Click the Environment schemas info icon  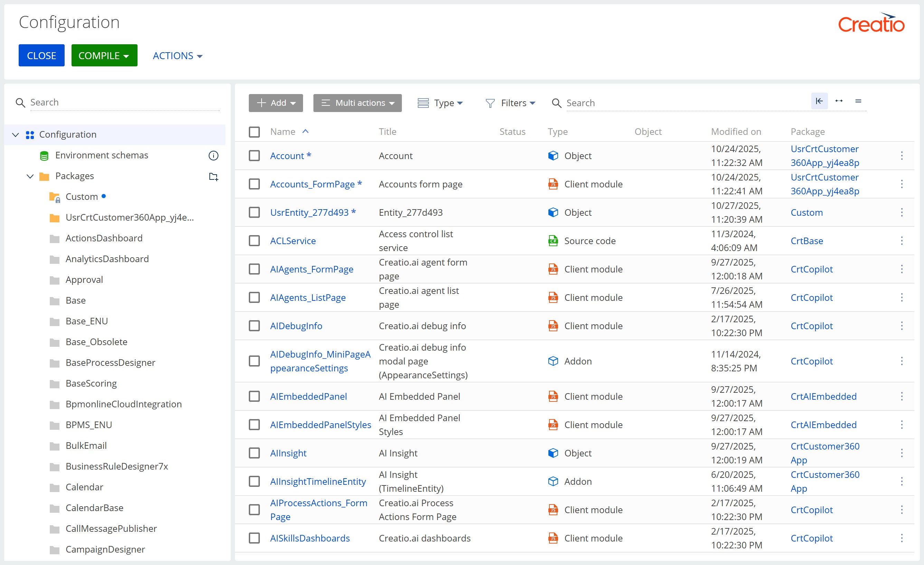pyautogui.click(x=213, y=155)
